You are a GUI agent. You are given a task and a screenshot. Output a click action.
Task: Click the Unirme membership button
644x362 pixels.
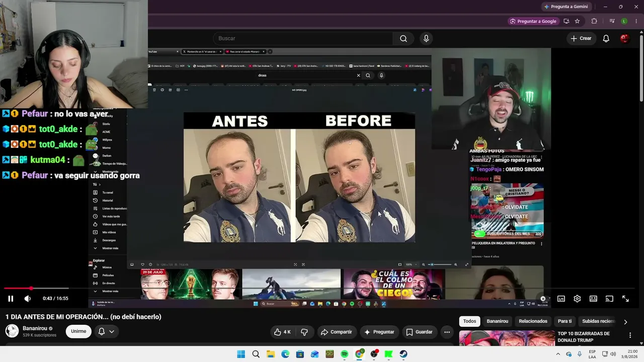(x=78, y=331)
